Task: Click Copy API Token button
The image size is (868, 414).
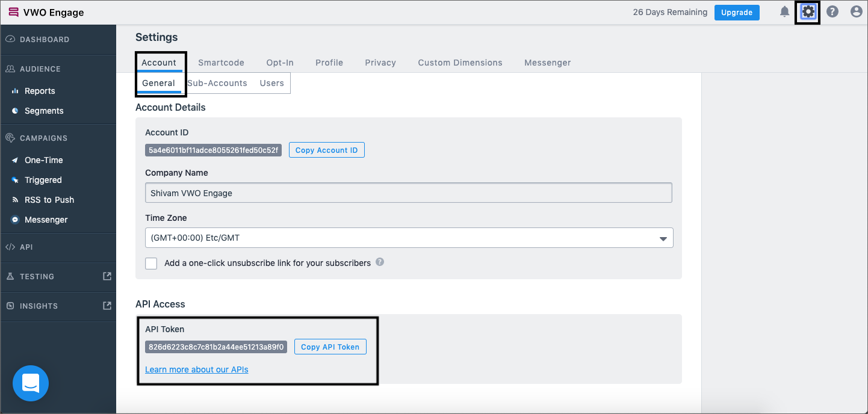Action: [x=330, y=347]
